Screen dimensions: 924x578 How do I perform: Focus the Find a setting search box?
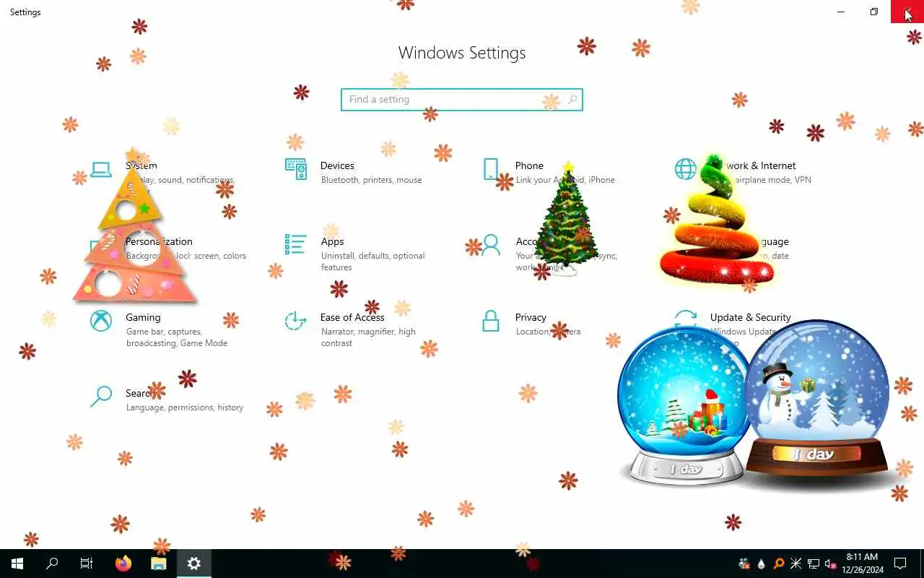[x=462, y=100]
